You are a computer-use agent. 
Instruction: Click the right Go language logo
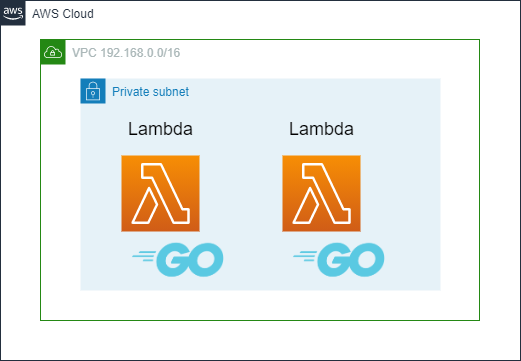(339, 260)
